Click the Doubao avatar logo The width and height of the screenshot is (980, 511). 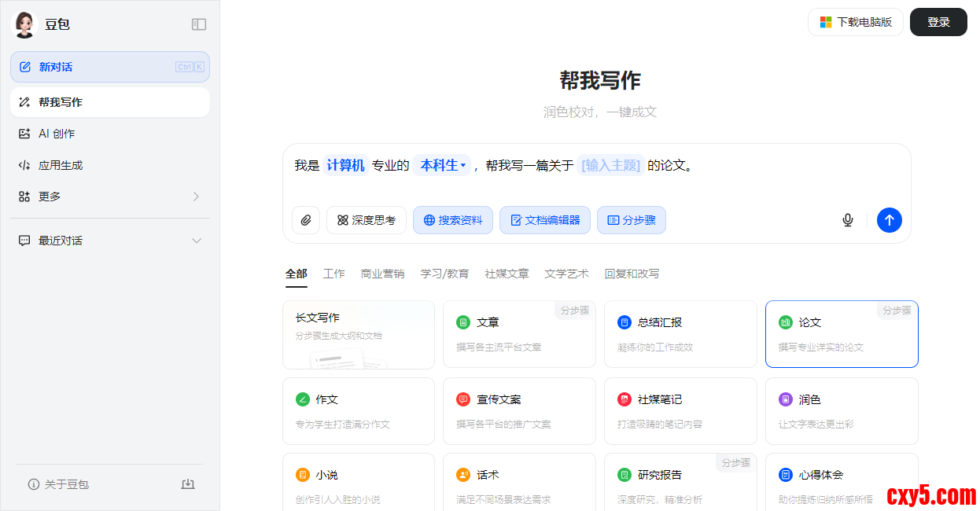pyautogui.click(x=24, y=24)
